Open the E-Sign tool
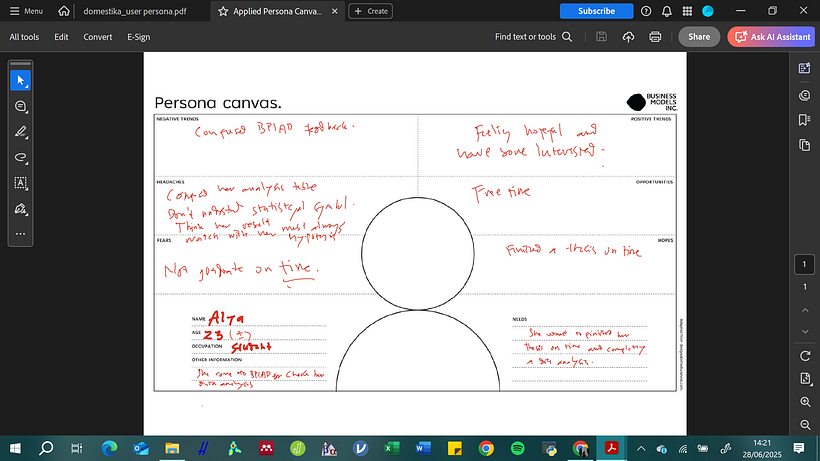 coord(139,37)
